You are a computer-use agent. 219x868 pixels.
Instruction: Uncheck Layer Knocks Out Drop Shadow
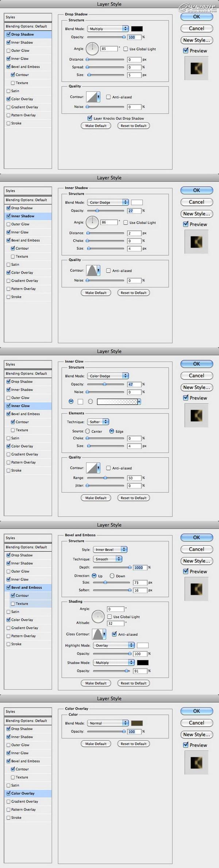[90, 118]
